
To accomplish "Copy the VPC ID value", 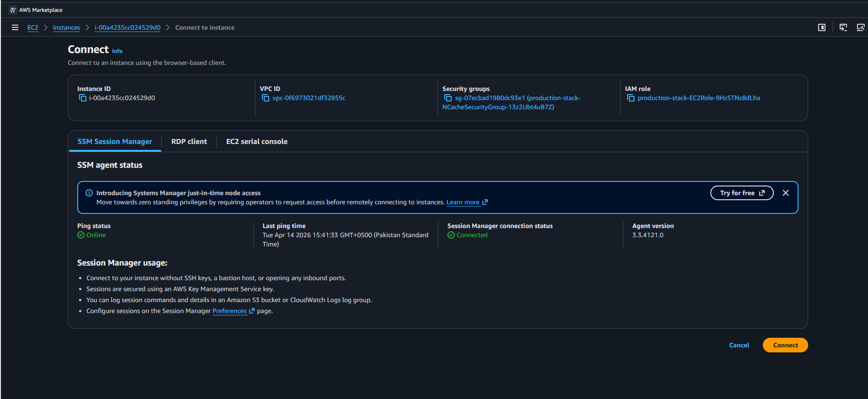I will [x=266, y=98].
